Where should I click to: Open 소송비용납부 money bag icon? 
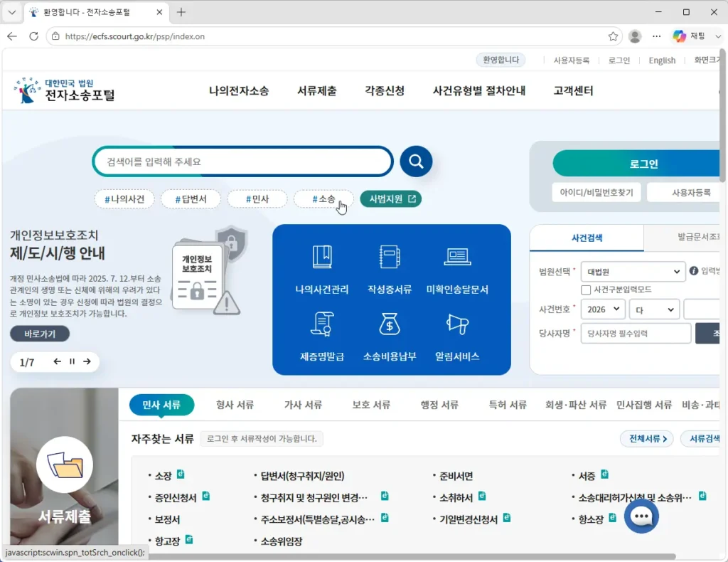(390, 336)
